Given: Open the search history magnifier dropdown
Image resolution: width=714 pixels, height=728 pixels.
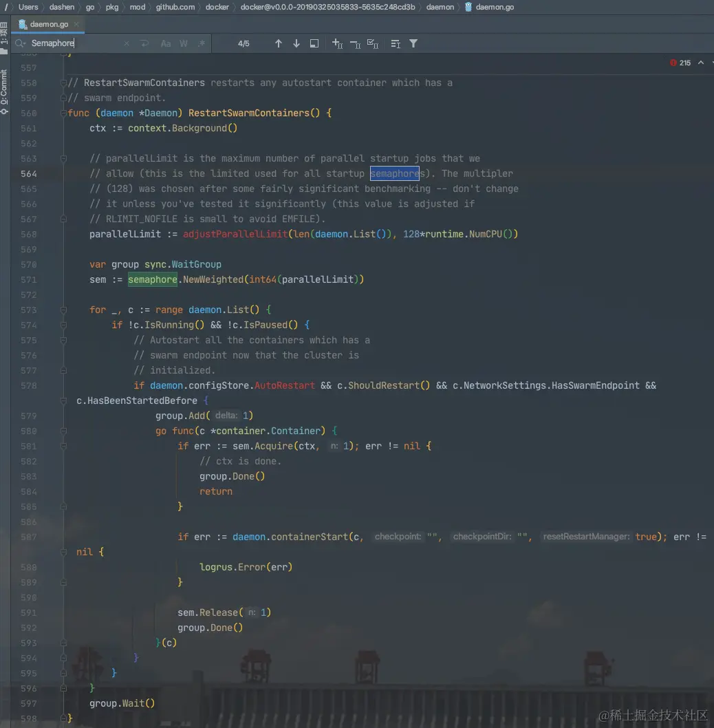Looking at the screenshot, I should (x=20, y=43).
